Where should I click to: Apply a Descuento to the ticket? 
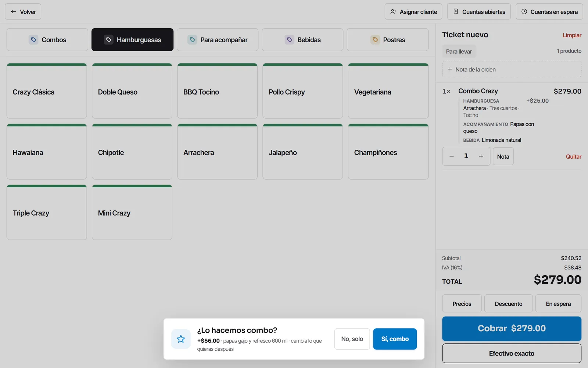pos(509,304)
